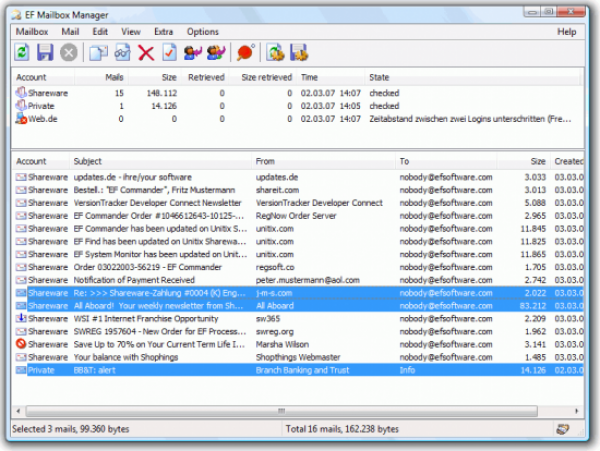Click the red ping-pong paddle icon
Image resolution: width=600 pixels, height=451 pixels.
[246, 52]
